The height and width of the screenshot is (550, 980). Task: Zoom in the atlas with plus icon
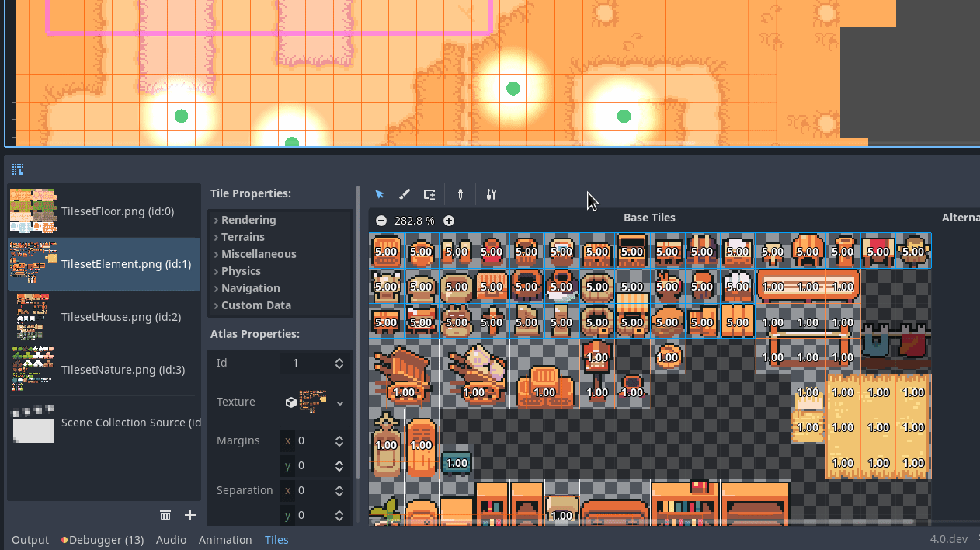click(449, 221)
